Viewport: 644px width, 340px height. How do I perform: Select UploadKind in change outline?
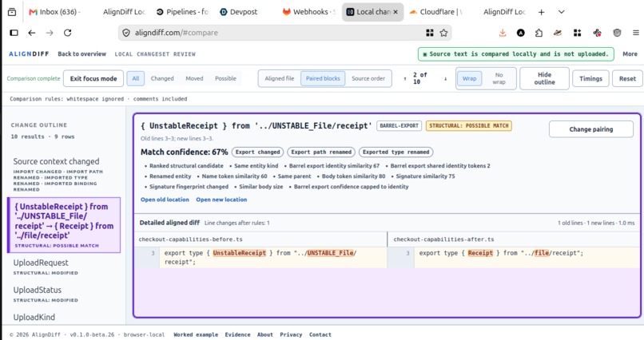pos(64,317)
